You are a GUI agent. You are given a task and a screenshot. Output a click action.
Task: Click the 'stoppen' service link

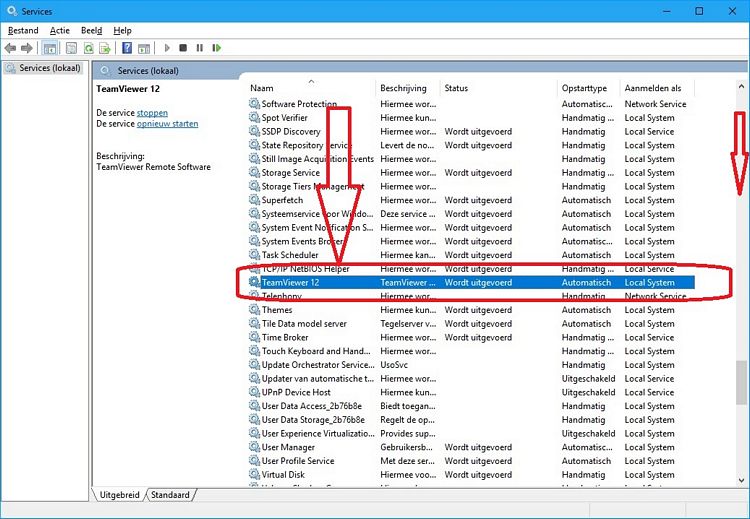[152, 113]
